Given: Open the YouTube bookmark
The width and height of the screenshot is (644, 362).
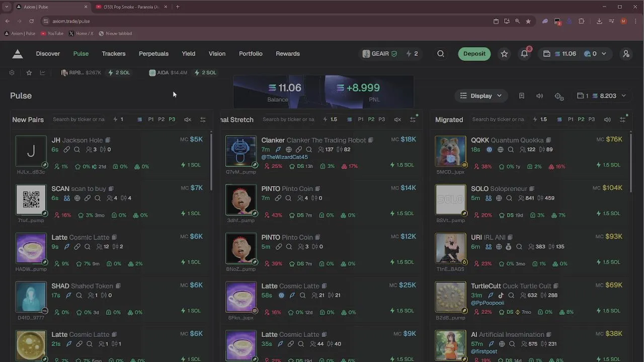Looking at the screenshot, I should click(52, 34).
